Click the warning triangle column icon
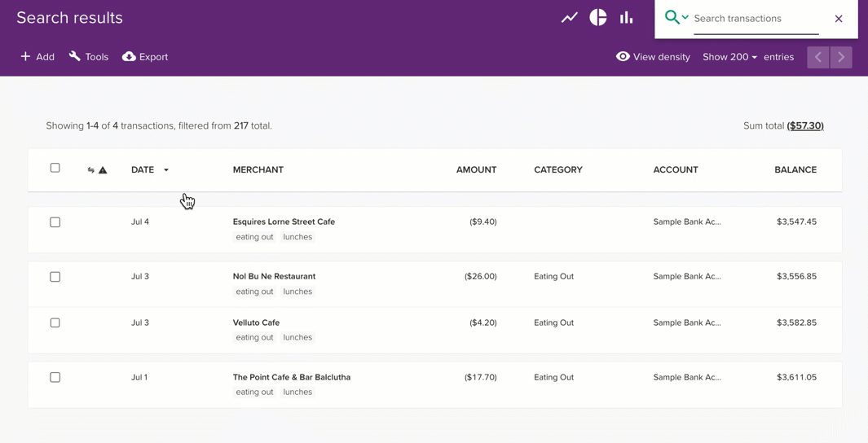 [103, 170]
